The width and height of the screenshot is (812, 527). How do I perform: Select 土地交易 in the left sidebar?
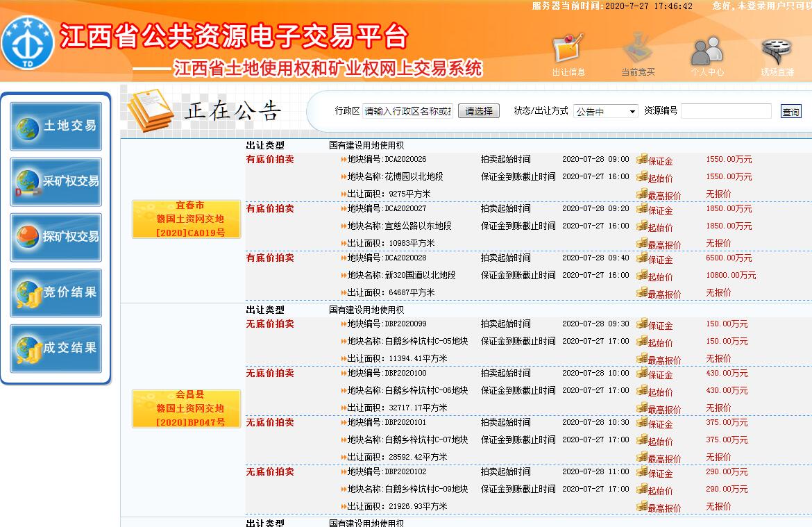[56, 126]
